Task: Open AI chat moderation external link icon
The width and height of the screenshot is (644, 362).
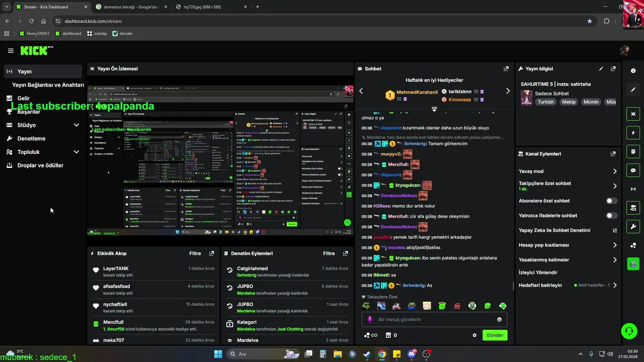Action: point(614,230)
